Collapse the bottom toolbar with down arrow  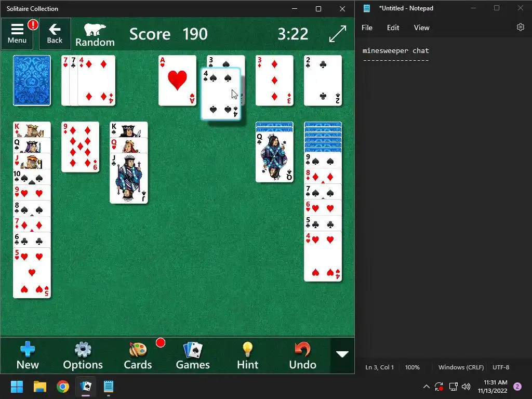pyautogui.click(x=342, y=354)
